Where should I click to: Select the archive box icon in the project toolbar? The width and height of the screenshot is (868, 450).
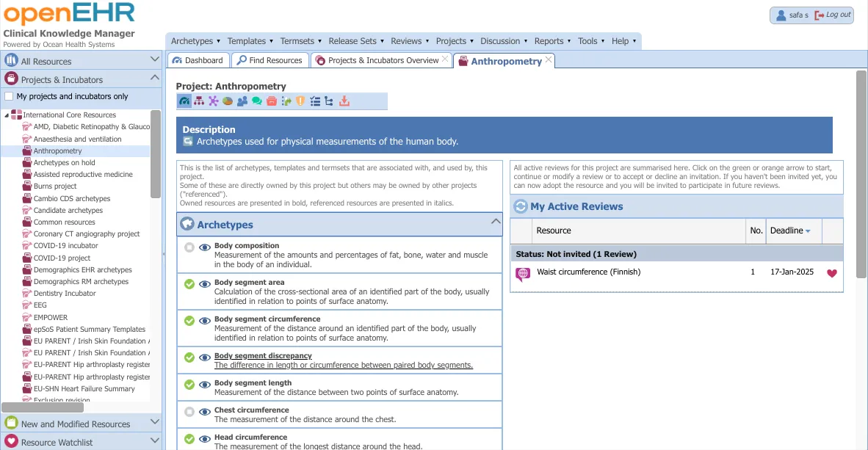click(272, 101)
